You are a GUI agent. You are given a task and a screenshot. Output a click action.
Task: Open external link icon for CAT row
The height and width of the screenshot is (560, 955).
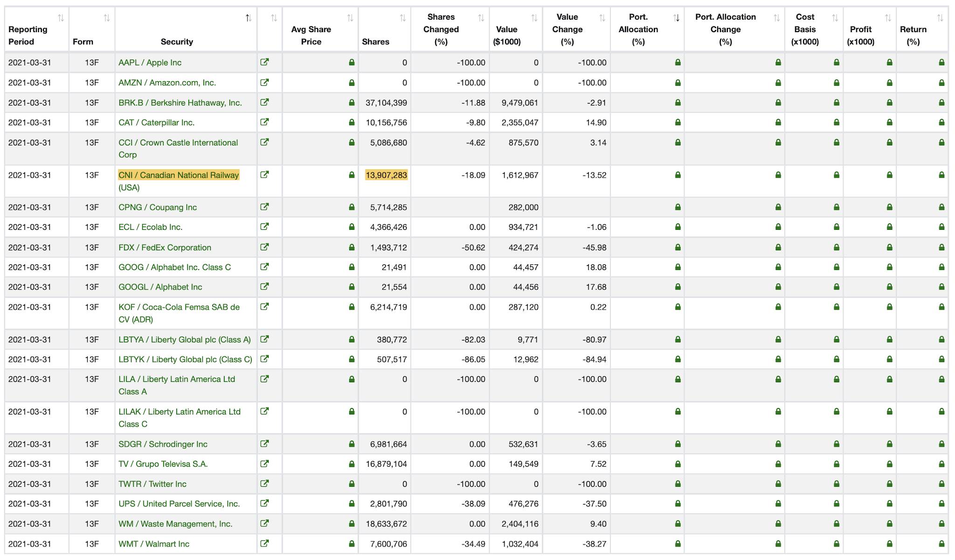coord(264,122)
